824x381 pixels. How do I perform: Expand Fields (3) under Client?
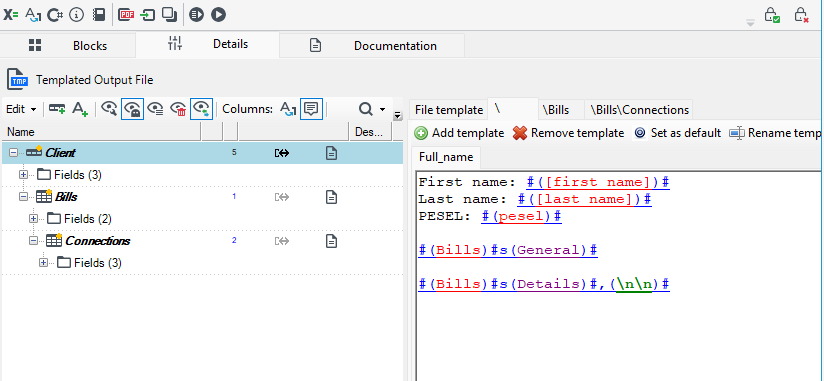click(x=23, y=174)
